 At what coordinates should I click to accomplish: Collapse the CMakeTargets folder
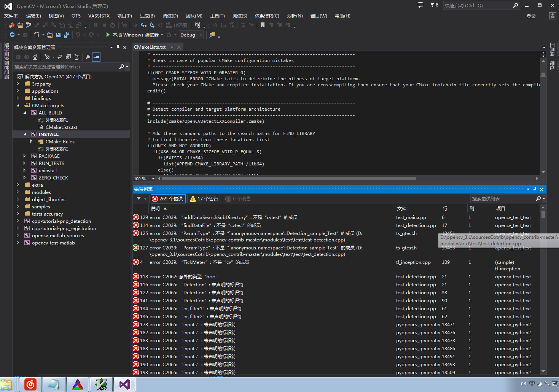18,105
